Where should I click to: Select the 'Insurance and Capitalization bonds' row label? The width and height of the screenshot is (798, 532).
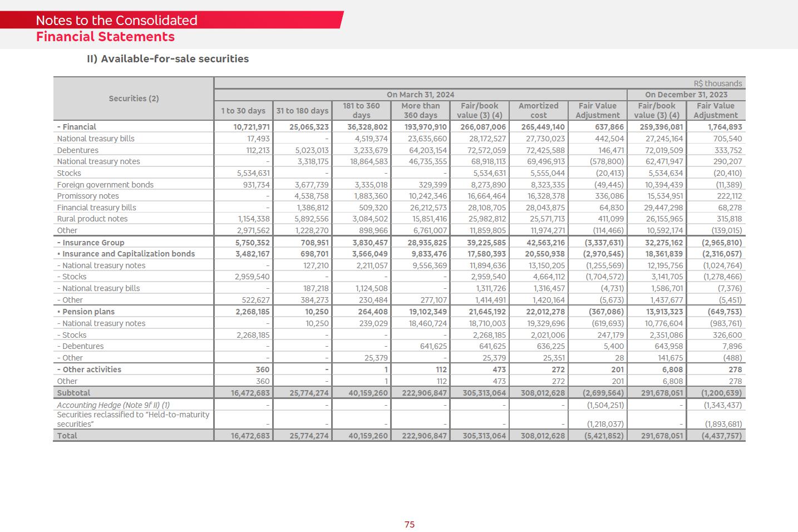tap(128, 254)
